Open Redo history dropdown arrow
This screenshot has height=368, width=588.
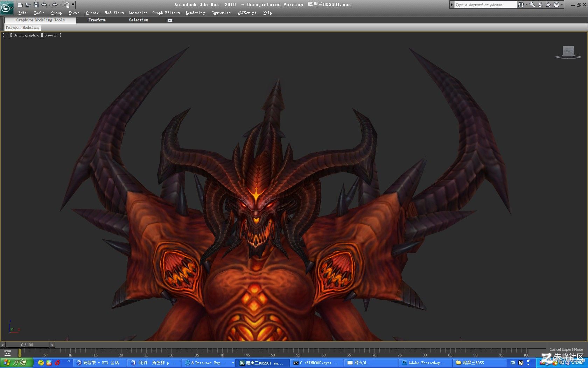pyautogui.click(x=60, y=5)
